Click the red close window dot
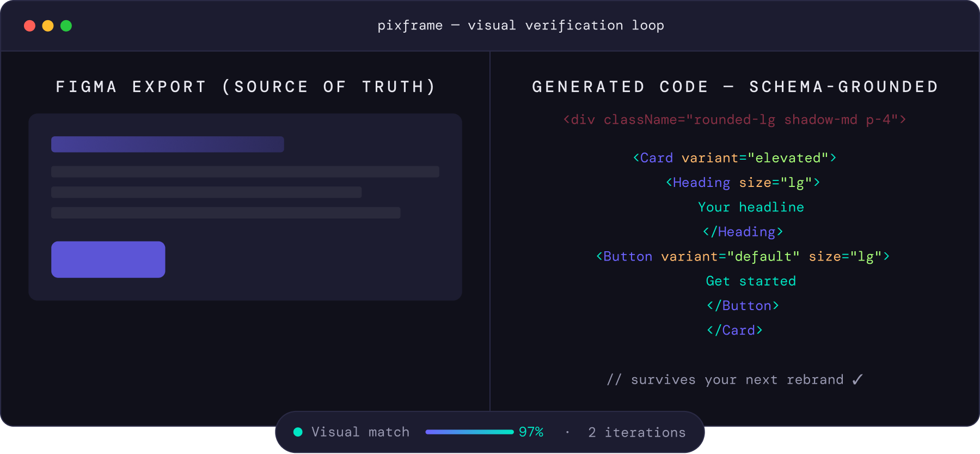This screenshot has width=980, height=454. coord(30,26)
